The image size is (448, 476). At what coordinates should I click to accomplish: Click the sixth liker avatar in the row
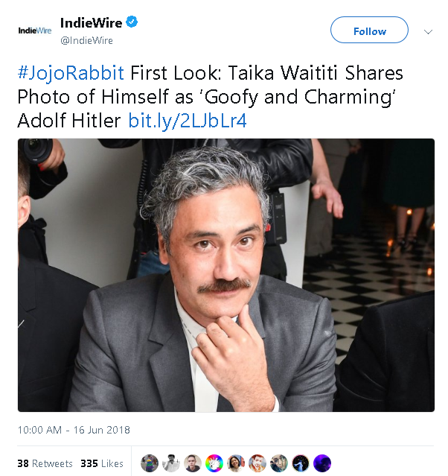257,463
